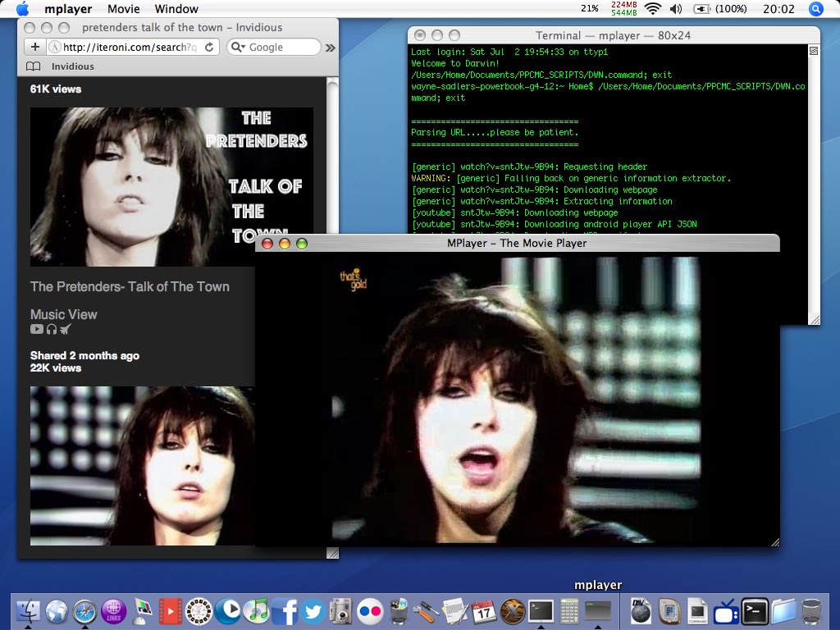Click the Google search field in Safari
The height and width of the screenshot is (630, 840).
click(274, 47)
